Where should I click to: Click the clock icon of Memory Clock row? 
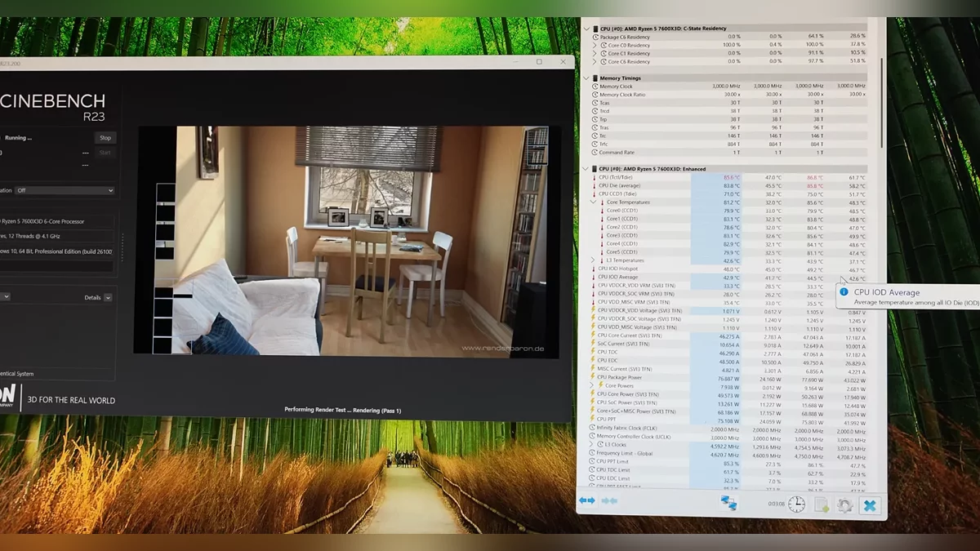click(x=594, y=87)
